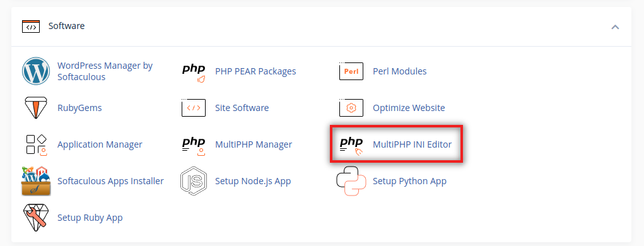Open the RubyGems gem icon

click(x=36, y=108)
